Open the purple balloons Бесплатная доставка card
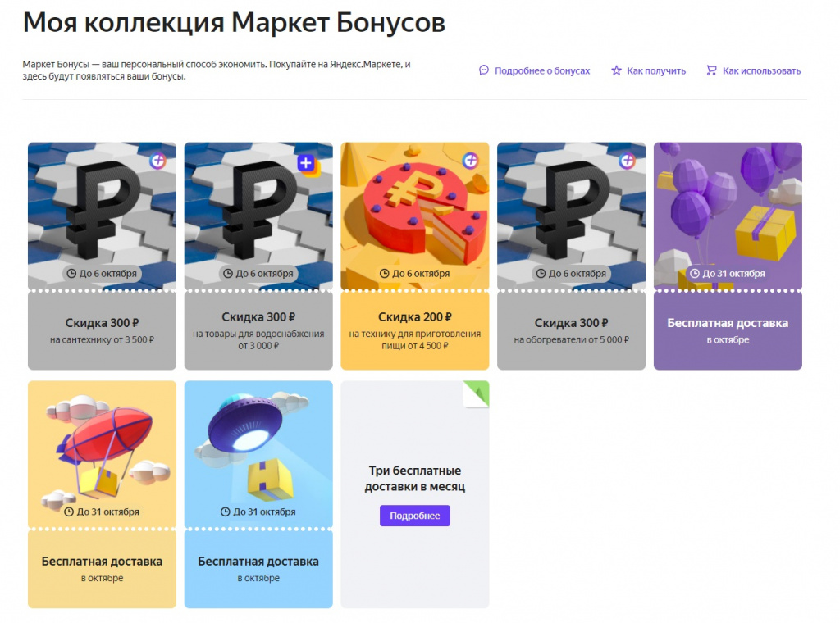This screenshot has width=840, height=623. coord(728,256)
